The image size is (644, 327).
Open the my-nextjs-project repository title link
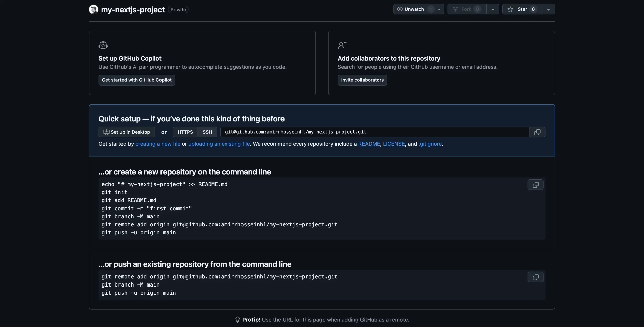pyautogui.click(x=133, y=10)
